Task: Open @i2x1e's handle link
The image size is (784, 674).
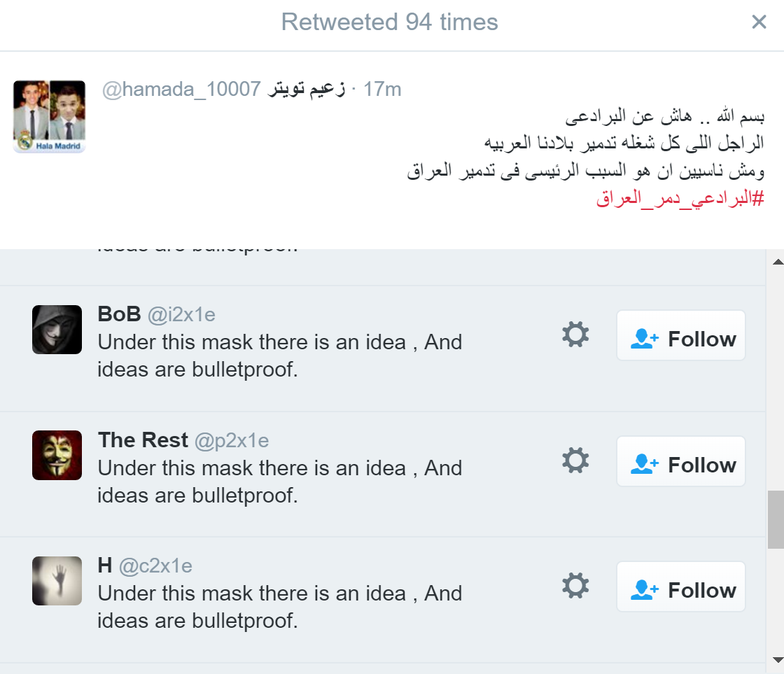Action: (183, 314)
